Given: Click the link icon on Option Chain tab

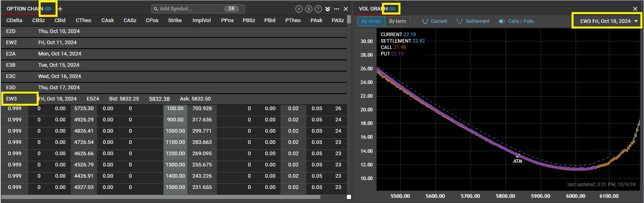Looking at the screenshot, I should pos(48,9).
